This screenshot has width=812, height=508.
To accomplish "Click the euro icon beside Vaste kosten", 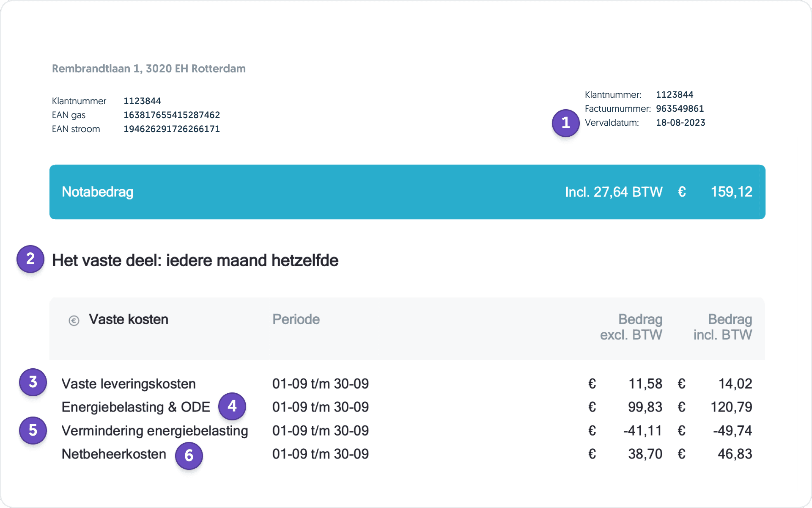I will pyautogui.click(x=74, y=321).
